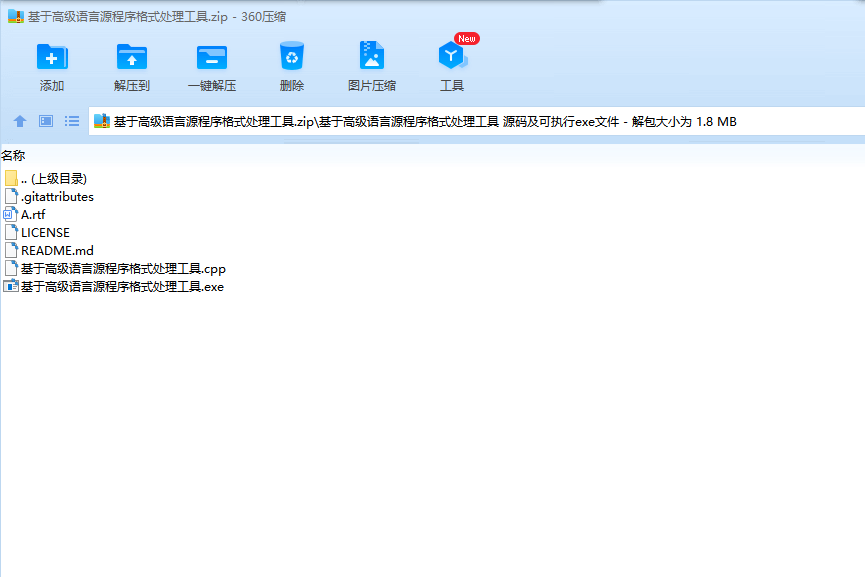Click the archive path address field

pyautogui.click(x=477, y=121)
